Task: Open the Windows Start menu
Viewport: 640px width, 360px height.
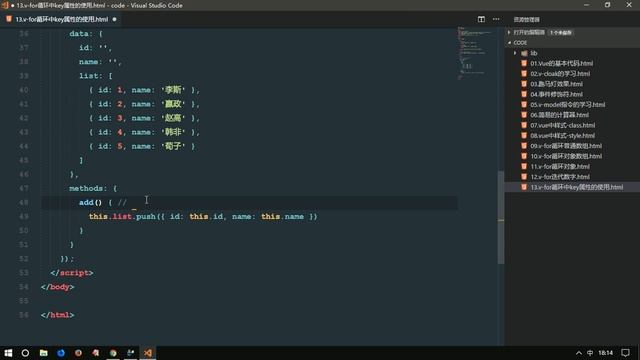Action: [8, 353]
